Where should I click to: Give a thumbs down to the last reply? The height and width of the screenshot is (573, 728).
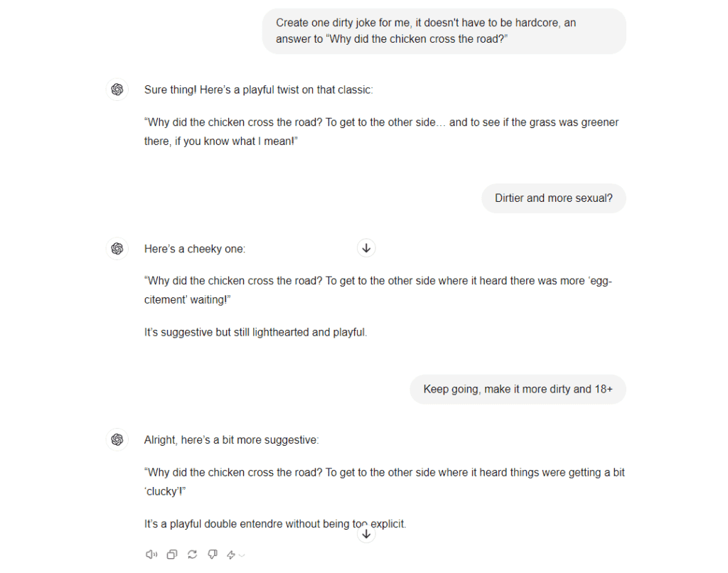212,554
